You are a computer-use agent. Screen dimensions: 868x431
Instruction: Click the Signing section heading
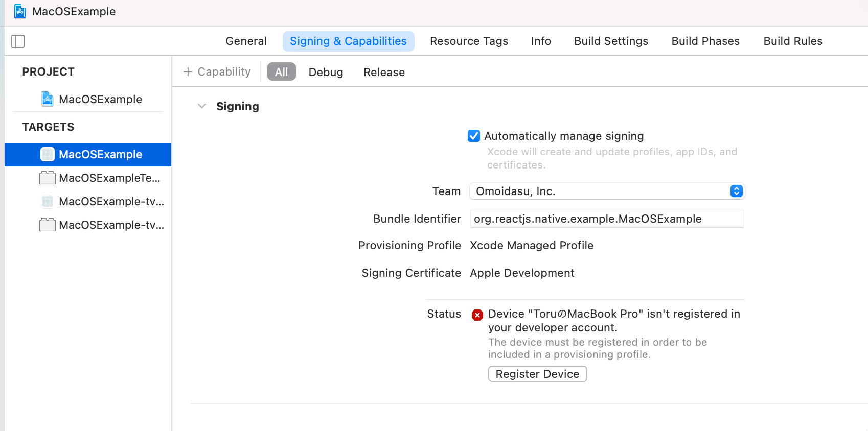coord(238,106)
